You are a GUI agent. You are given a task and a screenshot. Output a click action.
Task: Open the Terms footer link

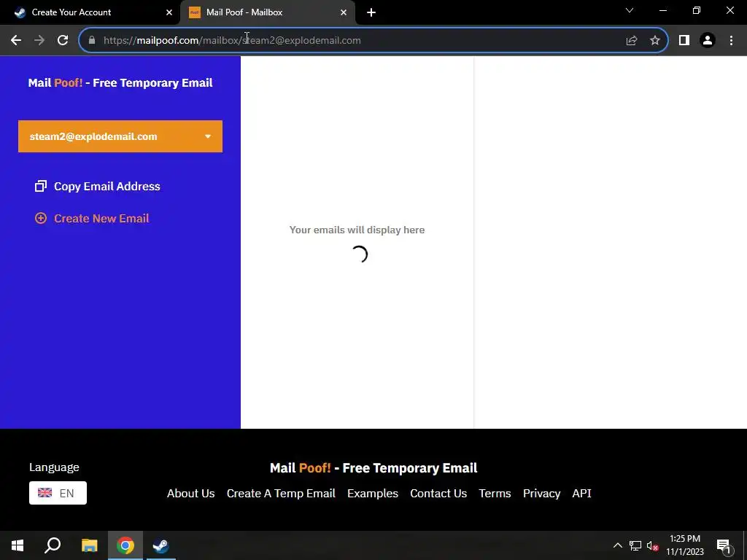coord(495,494)
